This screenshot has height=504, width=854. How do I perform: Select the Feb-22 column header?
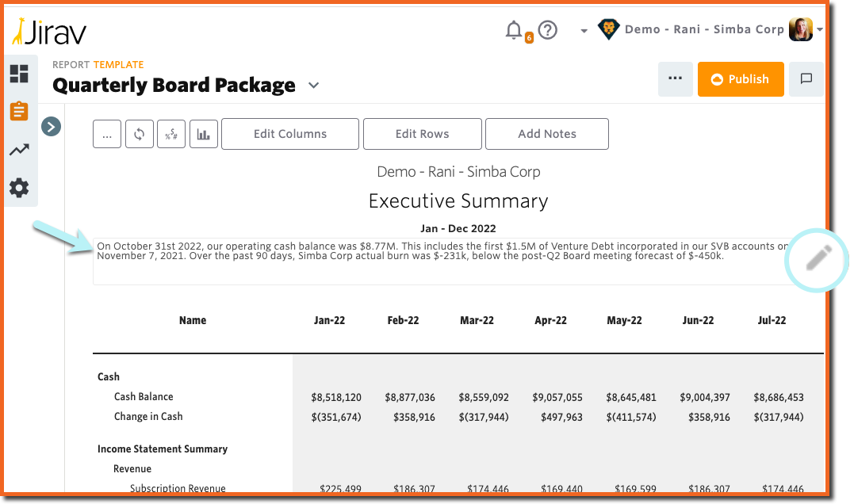[x=403, y=321]
